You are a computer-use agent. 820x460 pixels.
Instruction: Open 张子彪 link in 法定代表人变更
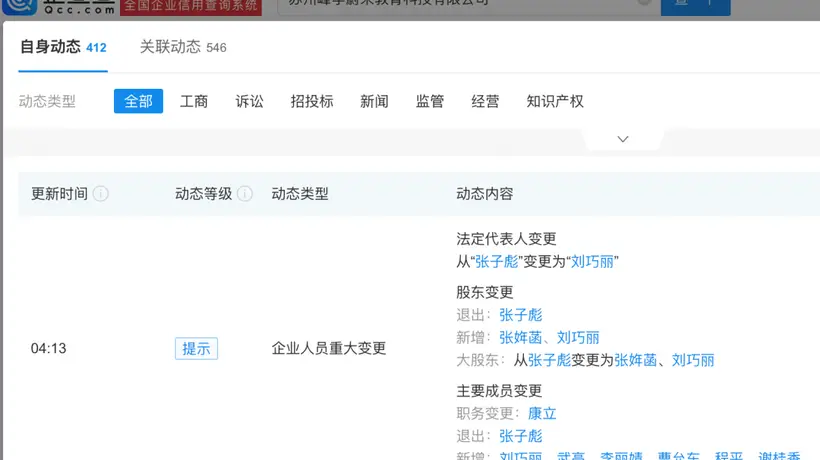tap(496, 261)
